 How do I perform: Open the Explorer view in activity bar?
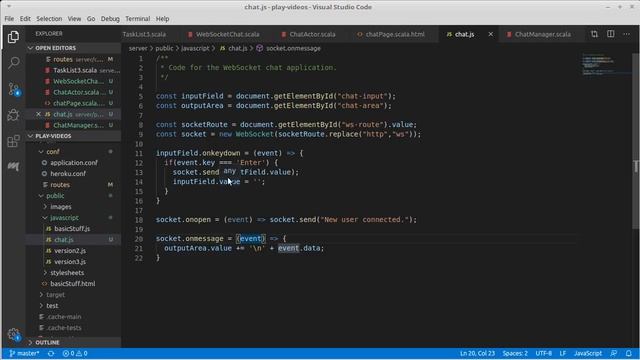pyautogui.click(x=13, y=37)
